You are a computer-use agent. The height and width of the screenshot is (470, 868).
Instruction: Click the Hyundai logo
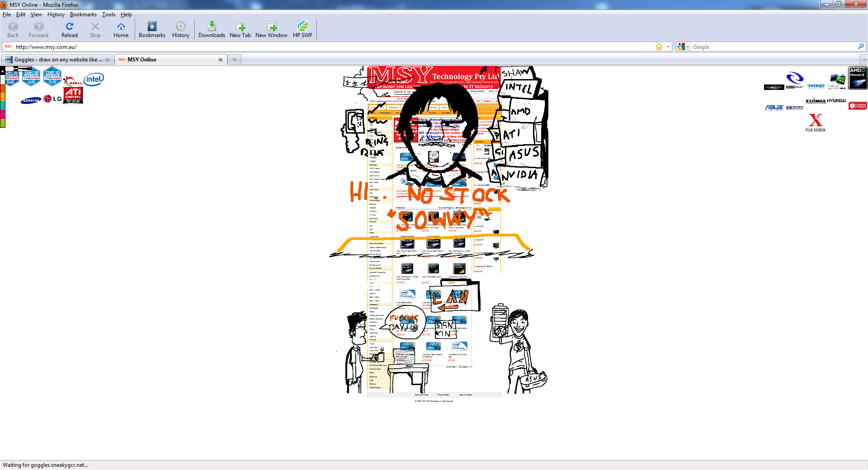pyautogui.click(x=836, y=101)
